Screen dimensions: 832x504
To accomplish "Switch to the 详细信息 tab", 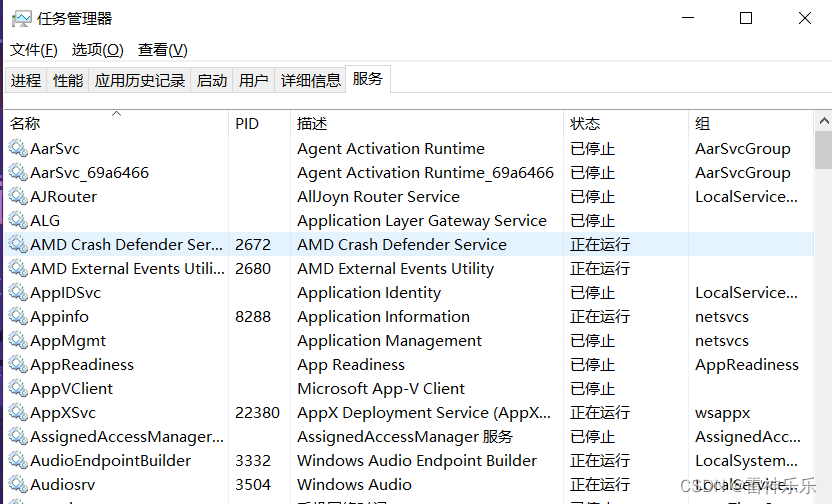I will [x=310, y=80].
